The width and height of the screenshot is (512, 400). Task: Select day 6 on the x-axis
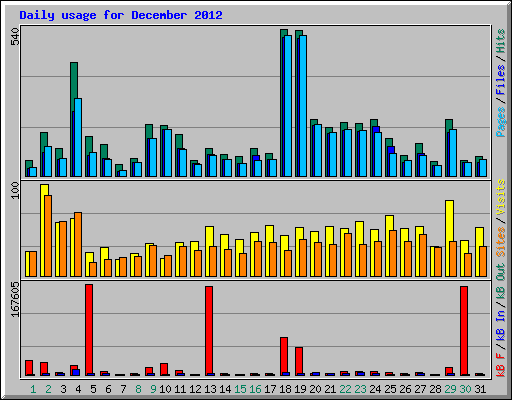pyautogui.click(x=108, y=389)
